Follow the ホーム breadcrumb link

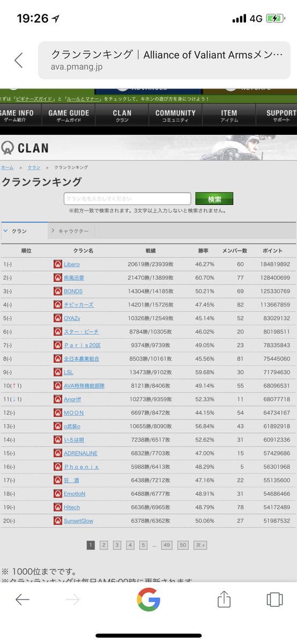tap(7, 168)
